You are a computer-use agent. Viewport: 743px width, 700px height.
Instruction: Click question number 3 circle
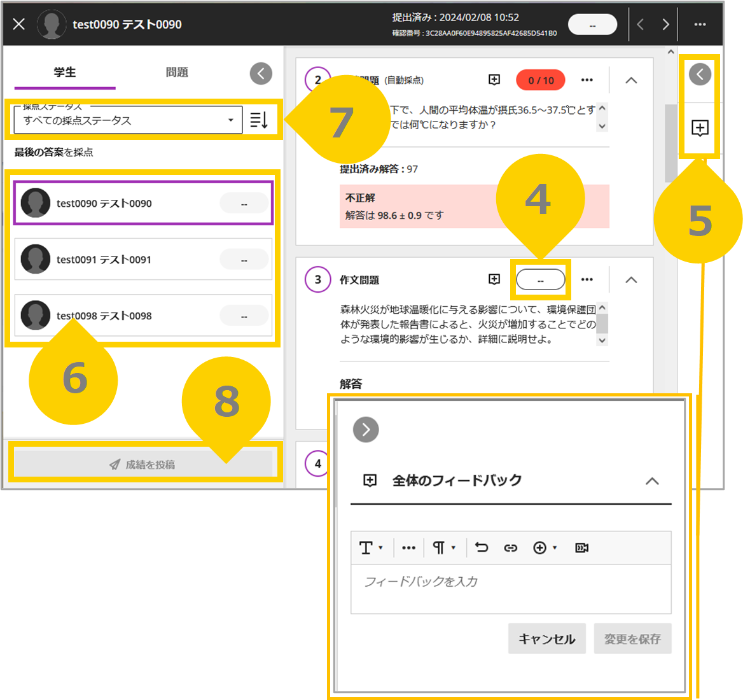pos(318,279)
